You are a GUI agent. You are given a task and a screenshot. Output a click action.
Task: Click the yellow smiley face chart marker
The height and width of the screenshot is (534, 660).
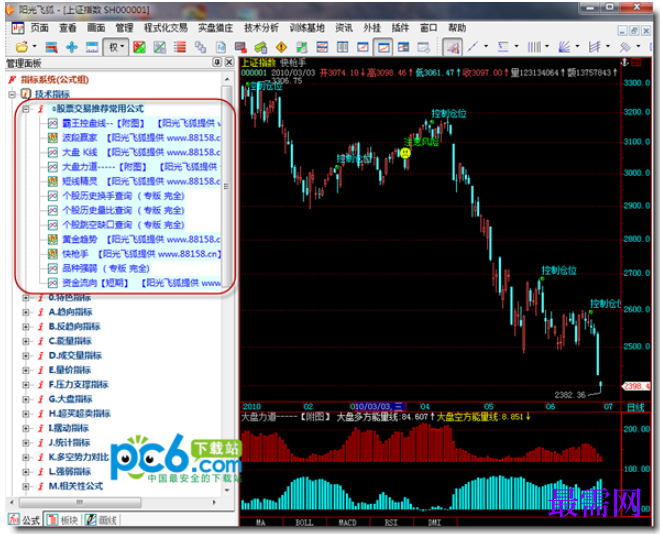click(x=405, y=153)
